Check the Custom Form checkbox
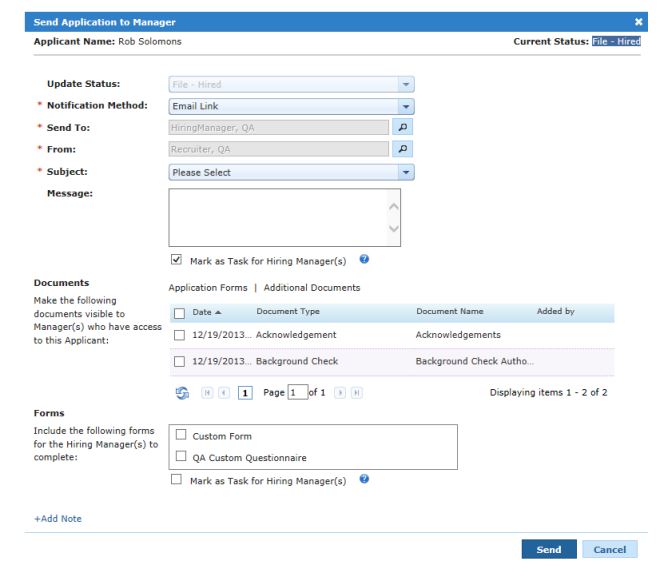 click(181, 435)
